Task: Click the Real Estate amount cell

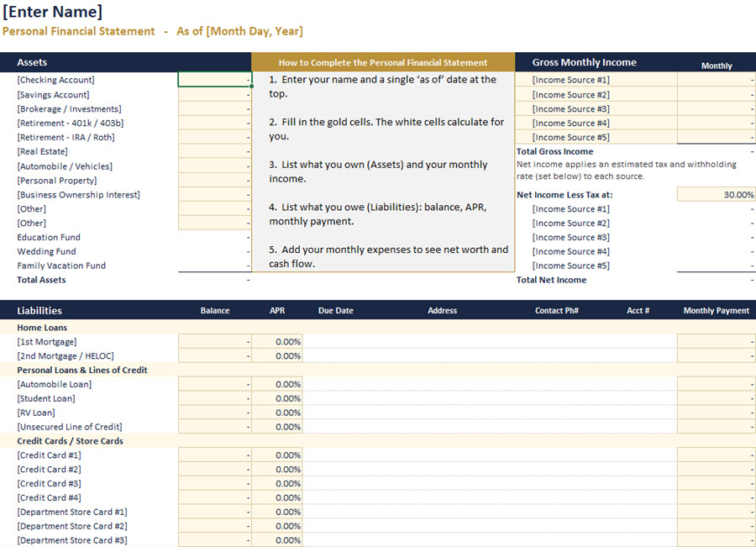Action: tap(214, 151)
